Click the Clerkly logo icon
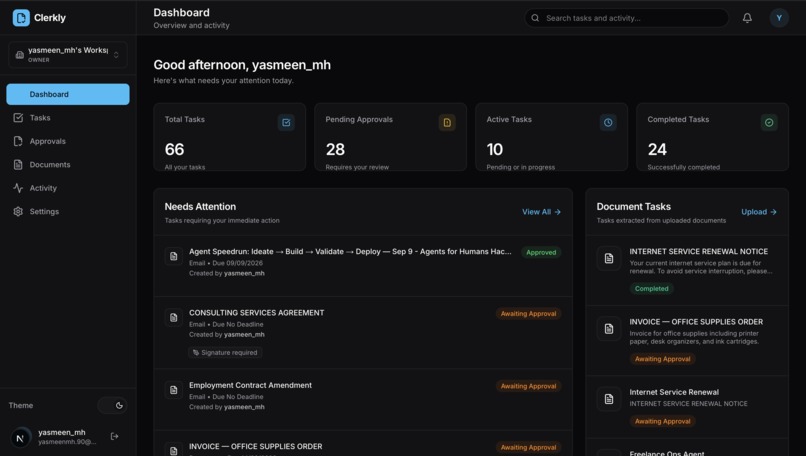This screenshot has width=806, height=456. tap(21, 17)
